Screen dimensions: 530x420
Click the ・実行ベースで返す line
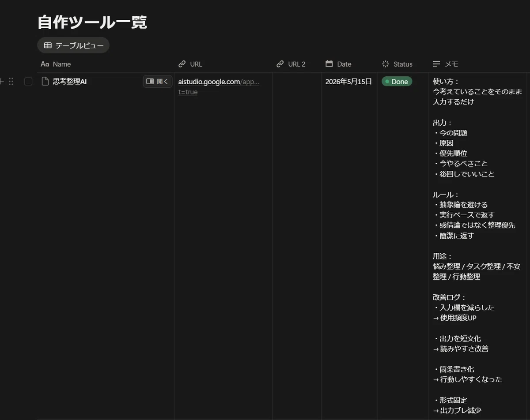[x=464, y=215]
